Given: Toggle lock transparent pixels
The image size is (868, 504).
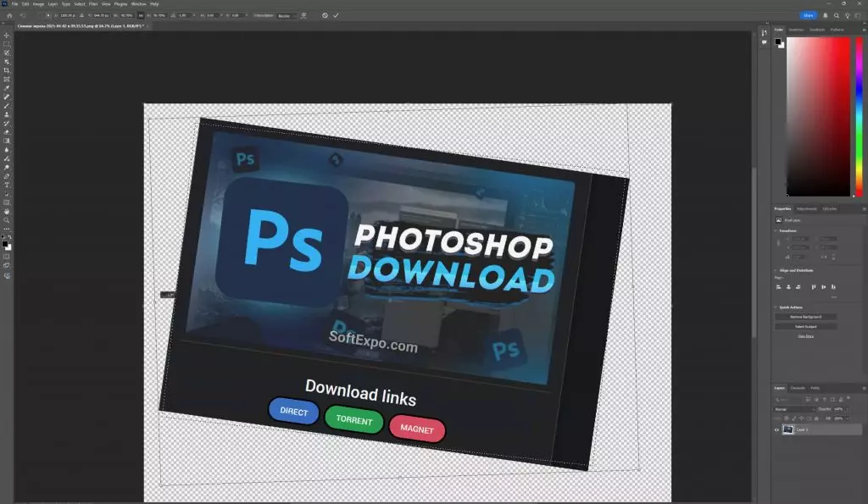Looking at the screenshot, I should pyautogui.click(x=787, y=418).
